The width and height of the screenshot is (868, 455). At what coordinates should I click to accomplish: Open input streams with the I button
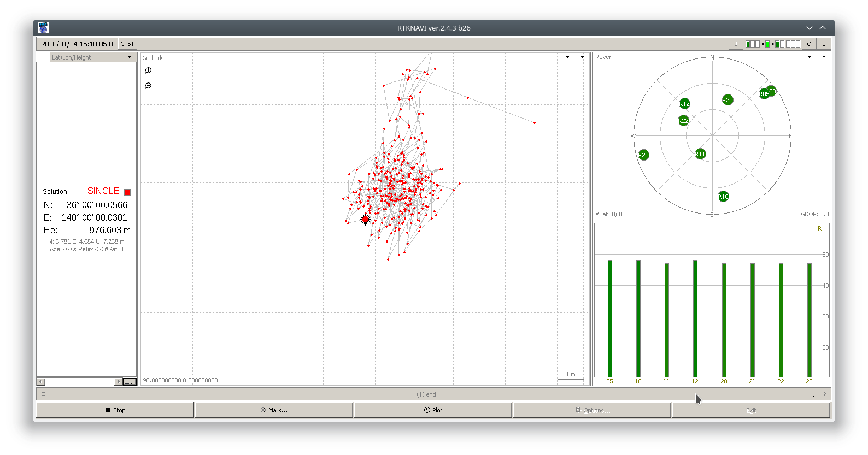point(736,44)
